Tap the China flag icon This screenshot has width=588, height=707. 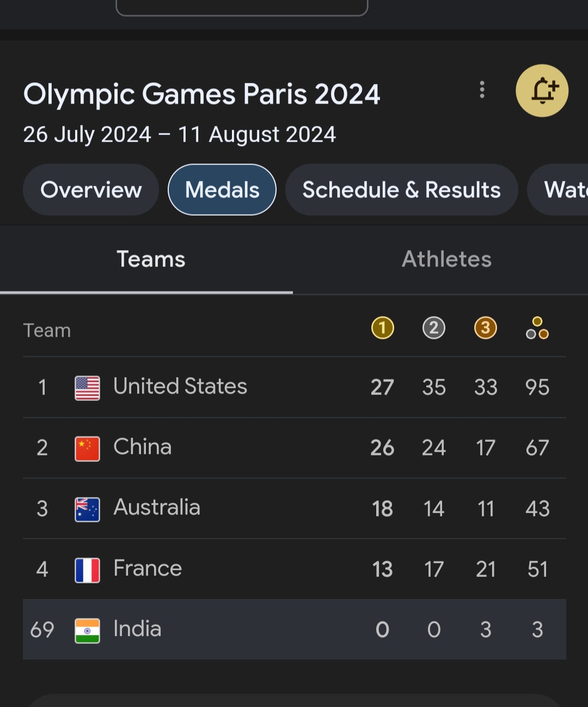87,449
